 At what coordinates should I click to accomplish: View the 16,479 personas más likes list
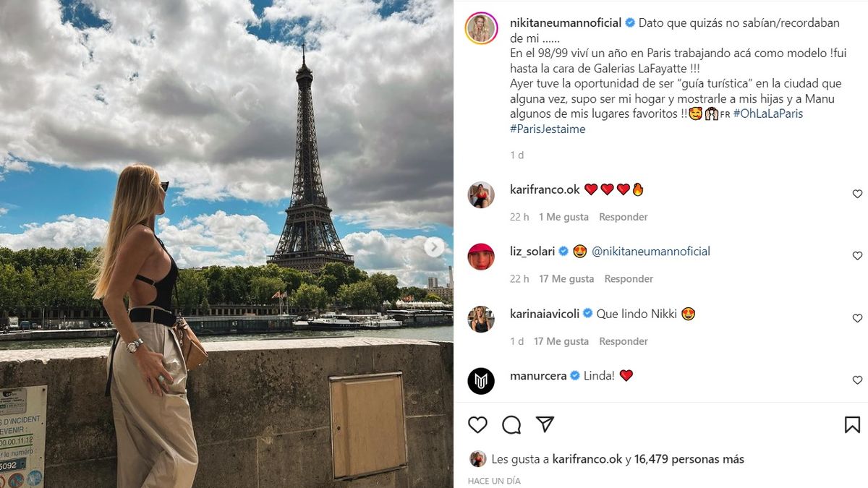[689, 459]
